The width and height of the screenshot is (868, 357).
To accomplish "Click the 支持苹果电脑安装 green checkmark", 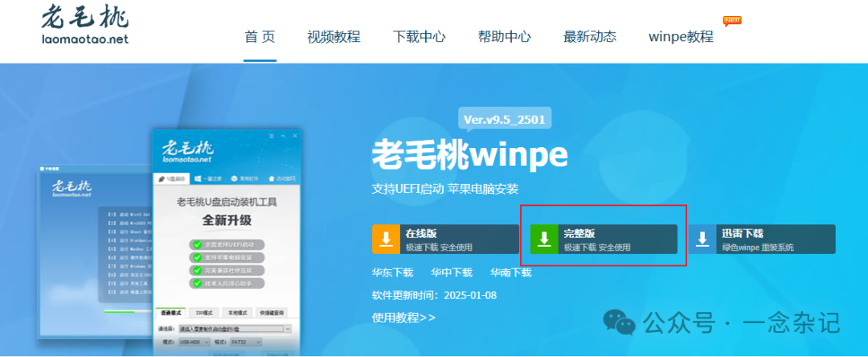I will tap(196, 258).
